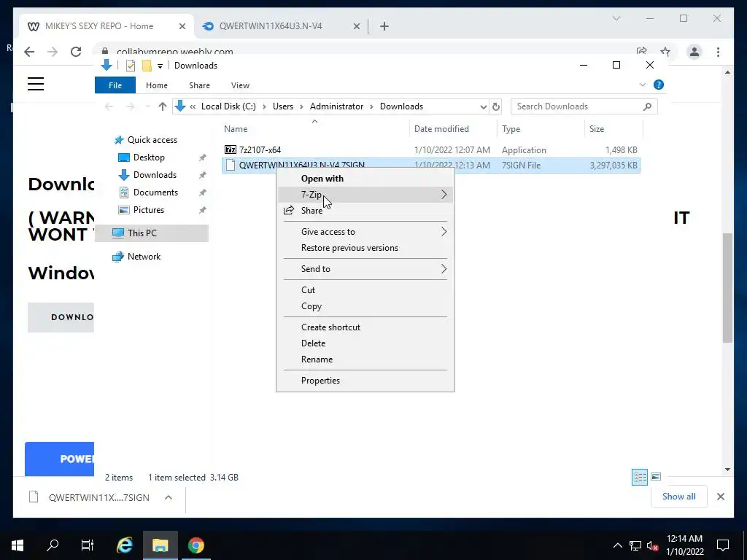The width and height of the screenshot is (747, 560).
Task: Click the taskbar clock
Action: click(x=684, y=545)
